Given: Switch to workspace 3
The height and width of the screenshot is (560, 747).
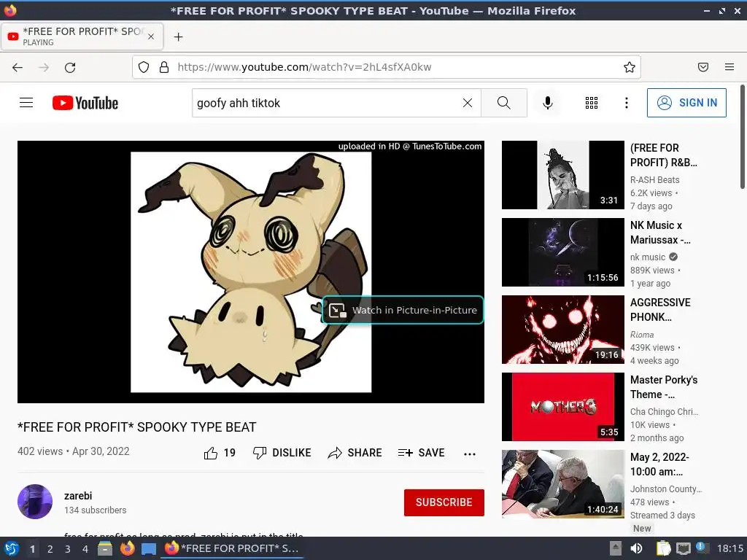Looking at the screenshot, I should point(68,549).
